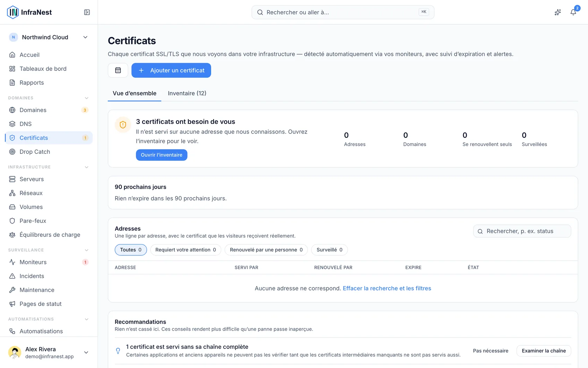Toggle the Requiert votre attention filter
The width and height of the screenshot is (588, 368).
click(186, 250)
